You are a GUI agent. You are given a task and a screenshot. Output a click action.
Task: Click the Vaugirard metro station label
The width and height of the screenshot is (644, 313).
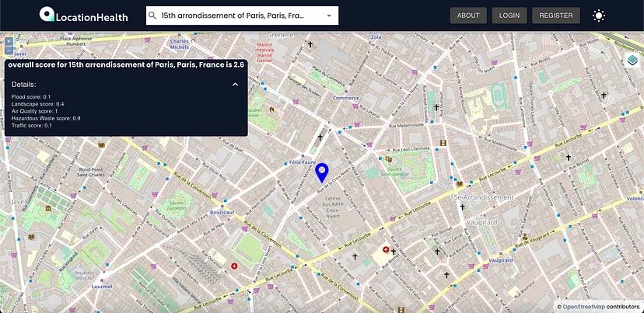(x=501, y=260)
